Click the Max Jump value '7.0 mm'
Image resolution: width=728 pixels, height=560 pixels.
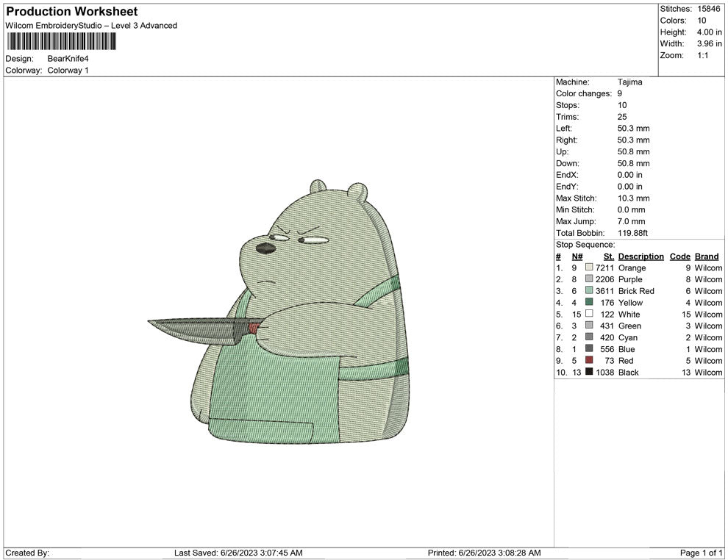pos(631,221)
